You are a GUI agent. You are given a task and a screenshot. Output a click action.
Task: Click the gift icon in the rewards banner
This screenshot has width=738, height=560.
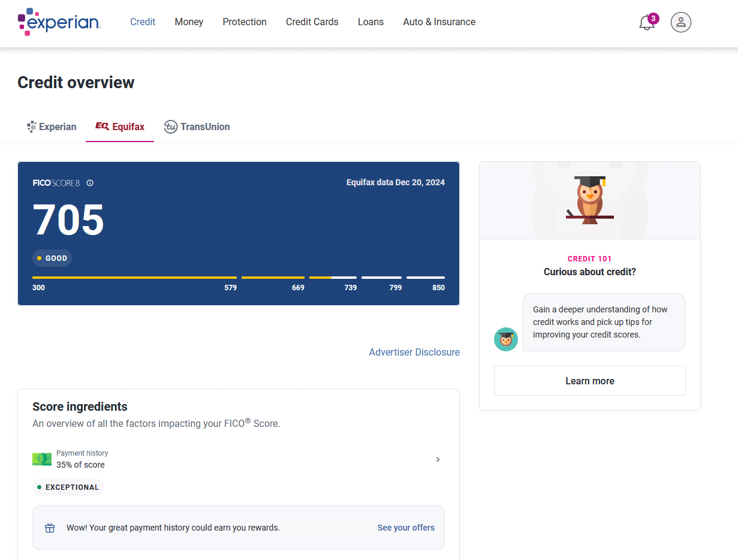(50, 528)
